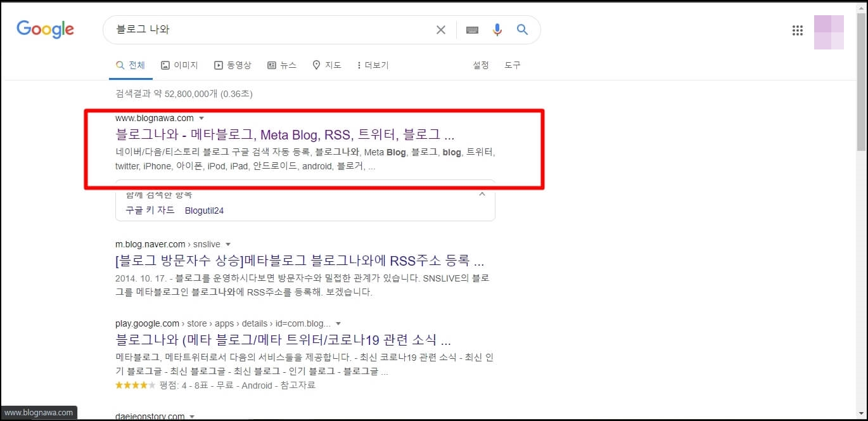The height and width of the screenshot is (421, 868).
Task: Click the Google logo
Action: click(45, 29)
